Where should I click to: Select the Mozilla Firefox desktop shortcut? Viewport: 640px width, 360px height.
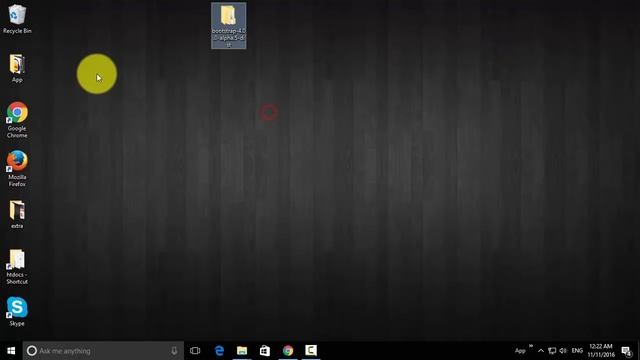(x=17, y=169)
